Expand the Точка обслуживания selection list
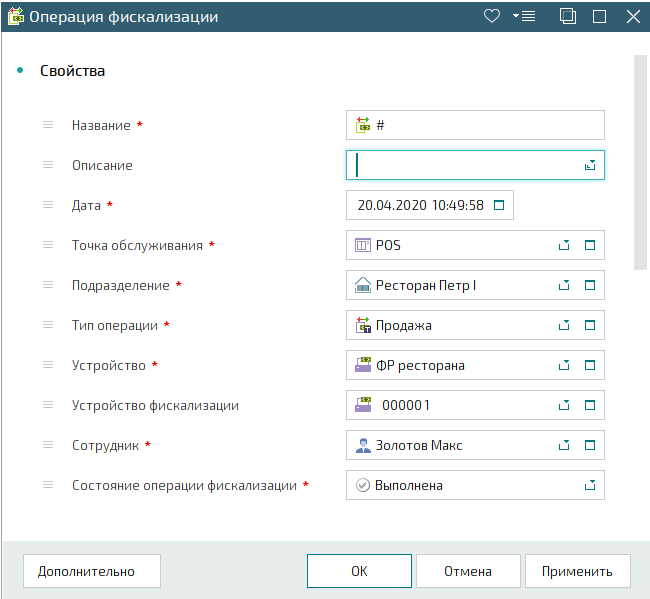 (x=564, y=245)
